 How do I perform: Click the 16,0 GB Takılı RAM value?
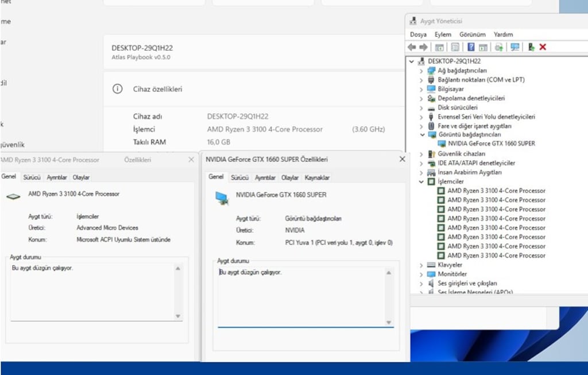219,142
